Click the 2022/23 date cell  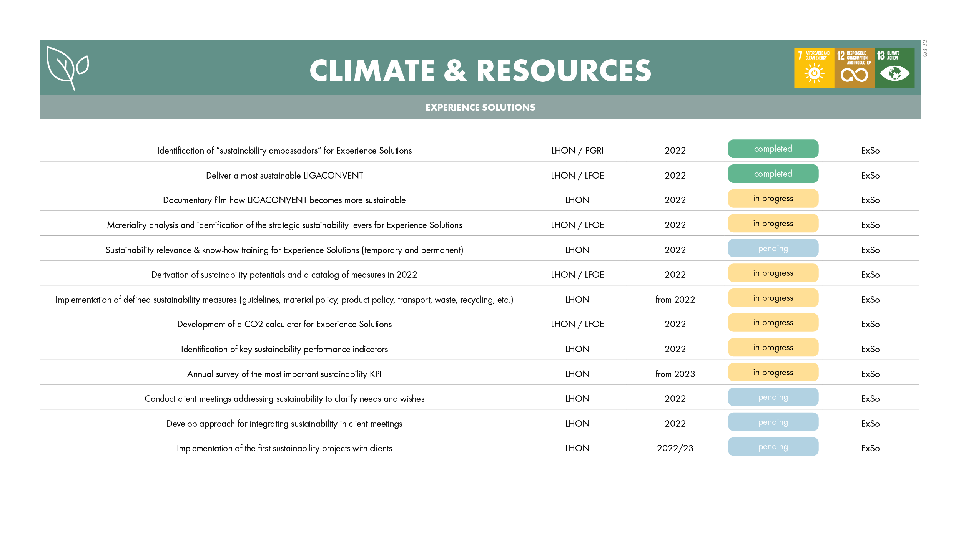pos(675,448)
